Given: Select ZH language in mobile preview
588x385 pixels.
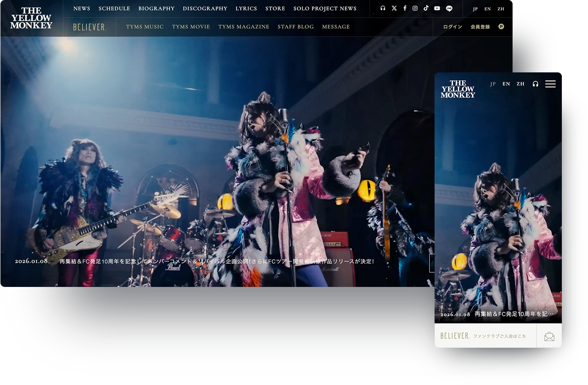Looking at the screenshot, I should (x=520, y=84).
